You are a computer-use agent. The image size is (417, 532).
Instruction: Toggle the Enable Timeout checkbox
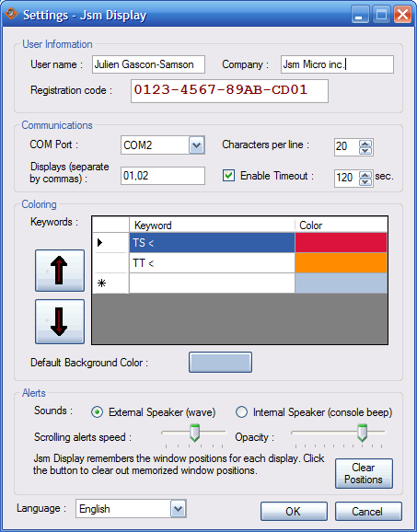tap(228, 176)
